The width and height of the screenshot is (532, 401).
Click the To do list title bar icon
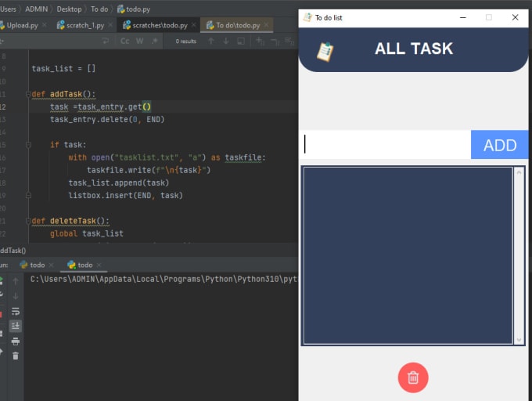307,17
